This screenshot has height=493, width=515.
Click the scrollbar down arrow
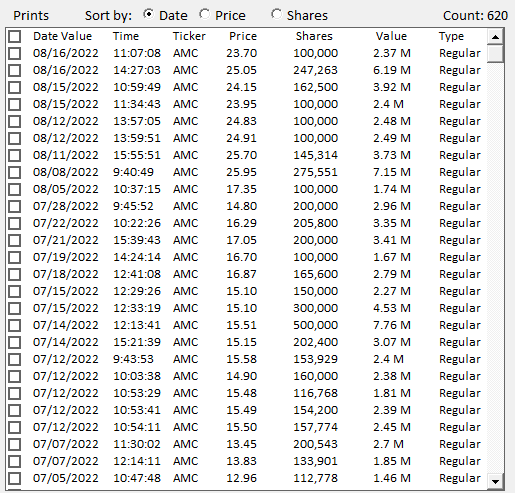coord(495,481)
